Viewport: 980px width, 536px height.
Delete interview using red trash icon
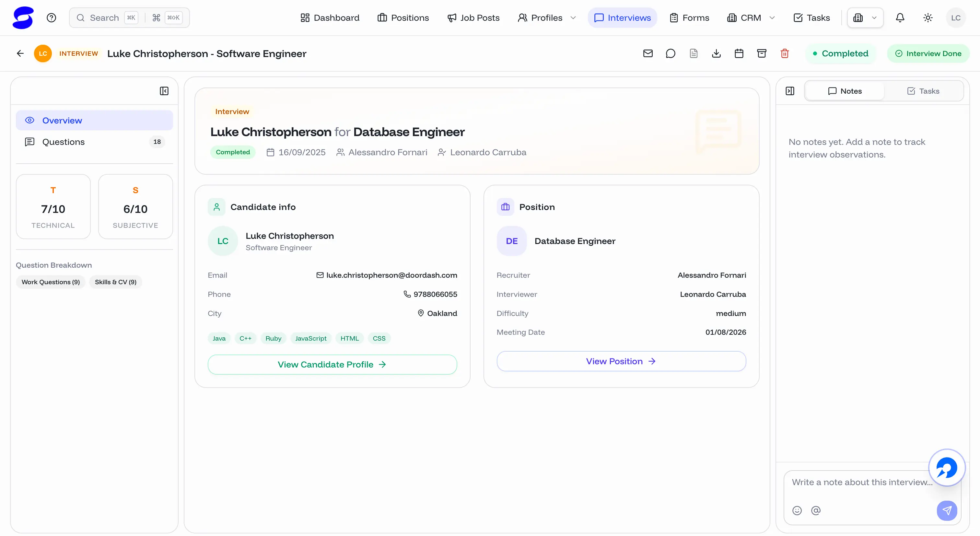click(x=785, y=54)
